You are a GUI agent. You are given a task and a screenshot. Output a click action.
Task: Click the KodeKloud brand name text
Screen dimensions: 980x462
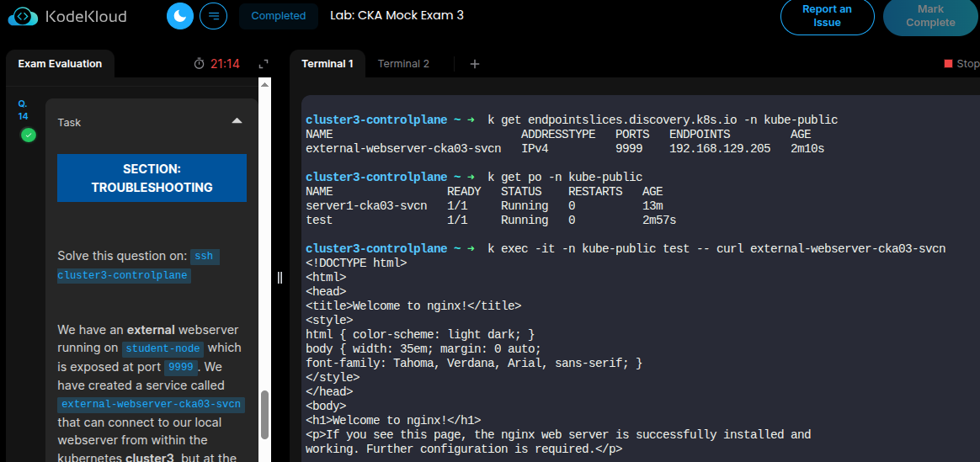(86, 16)
